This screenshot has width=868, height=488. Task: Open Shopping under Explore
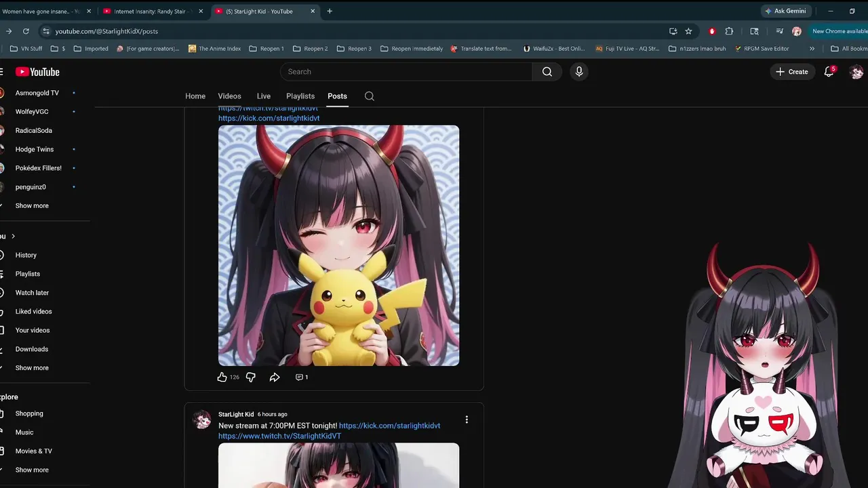[29, 413]
